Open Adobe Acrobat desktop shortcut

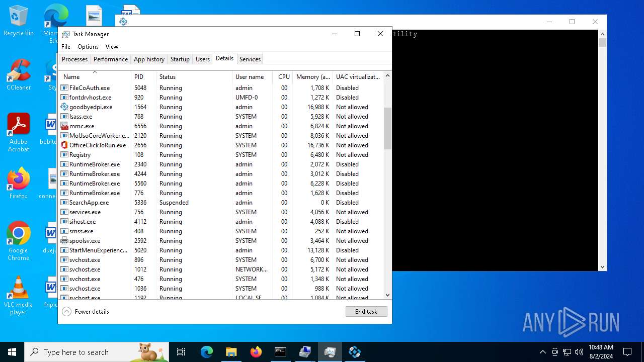(x=19, y=132)
